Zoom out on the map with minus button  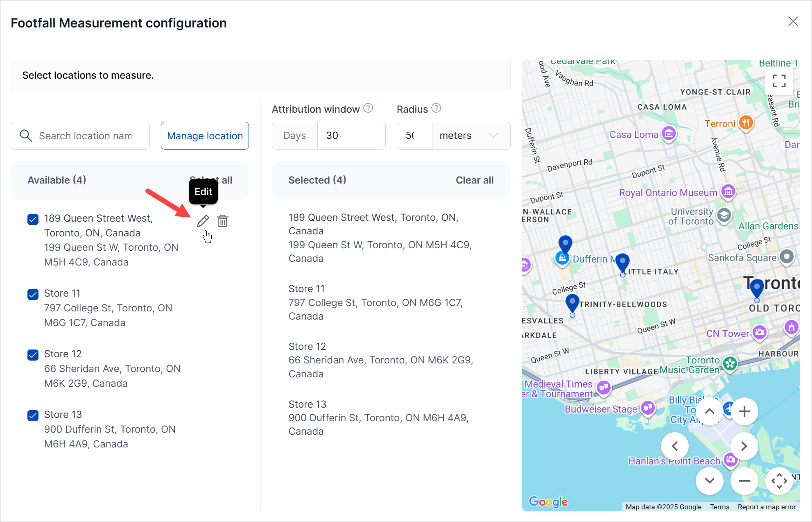pyautogui.click(x=744, y=481)
